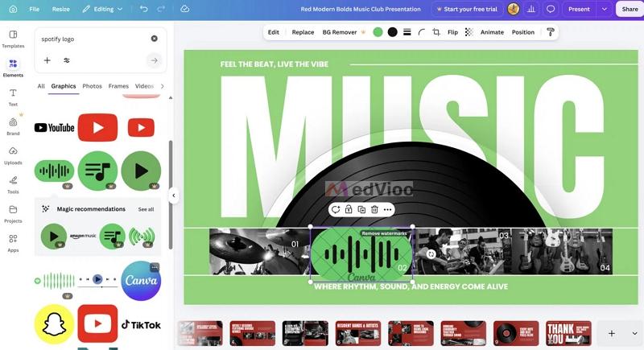644x350 pixels.
Task: Click the plus icon below search
Action: [x=47, y=60]
